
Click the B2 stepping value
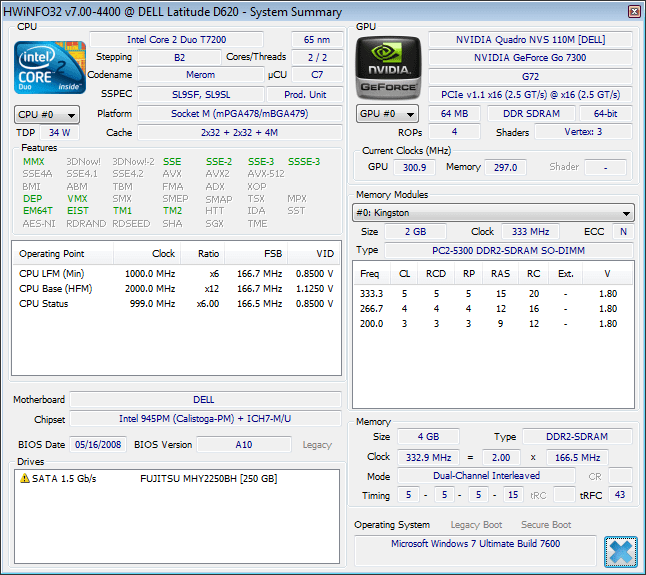(179, 57)
